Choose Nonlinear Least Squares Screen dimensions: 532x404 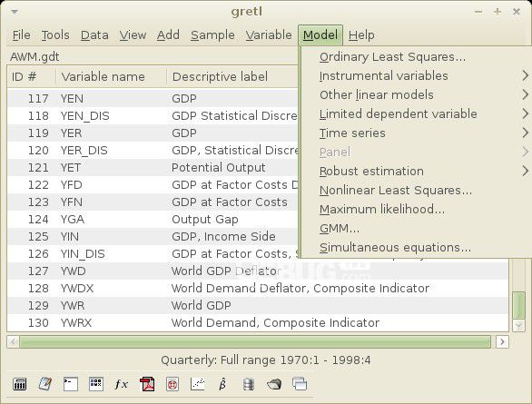417,191
